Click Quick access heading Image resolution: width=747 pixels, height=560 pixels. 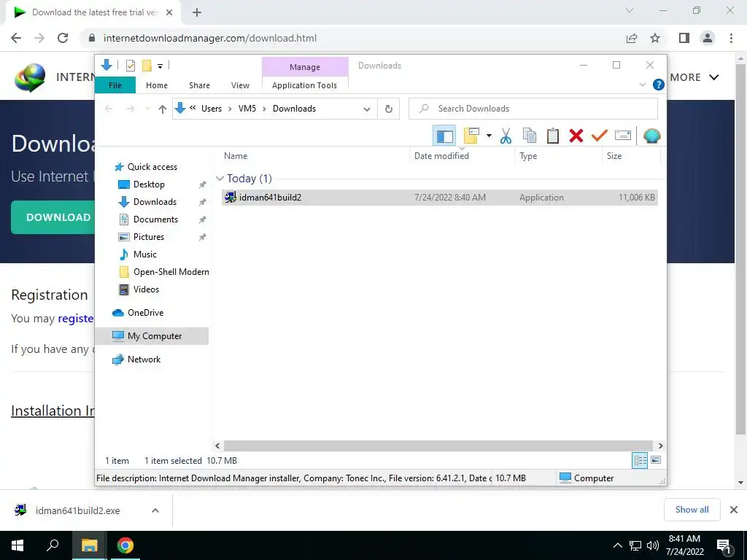[152, 167]
